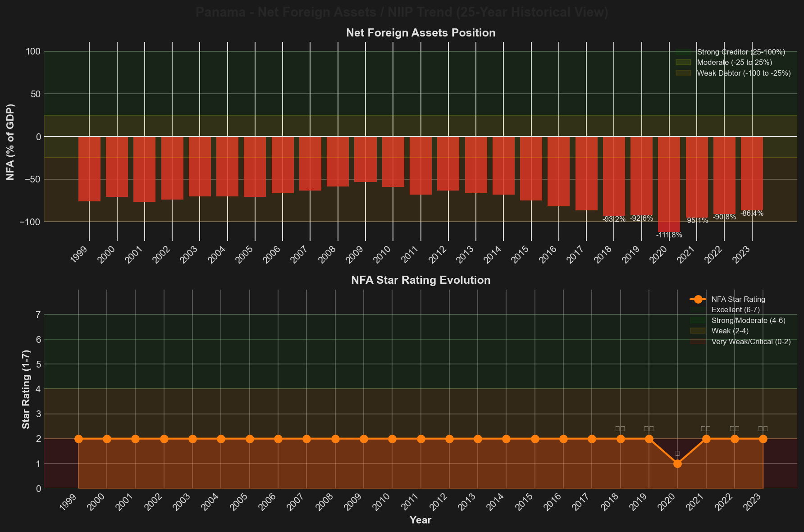The height and width of the screenshot is (532, 804).
Task: Click the -93.2% label on the 2018 bar
Action: coord(614,219)
